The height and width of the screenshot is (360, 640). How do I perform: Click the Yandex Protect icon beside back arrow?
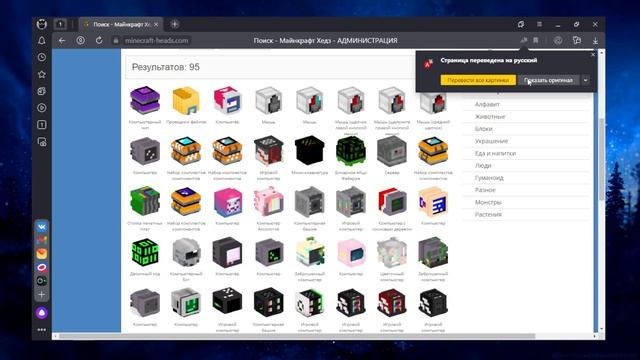click(80, 40)
